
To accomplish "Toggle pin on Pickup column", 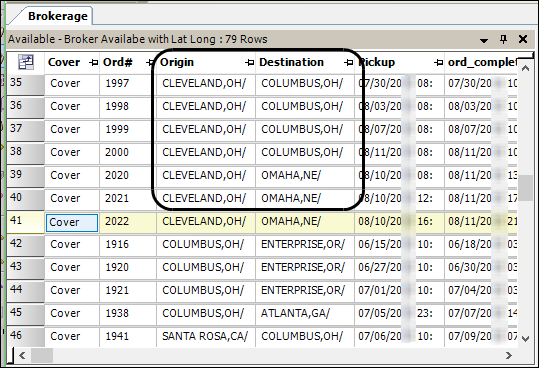I will tap(438, 63).
